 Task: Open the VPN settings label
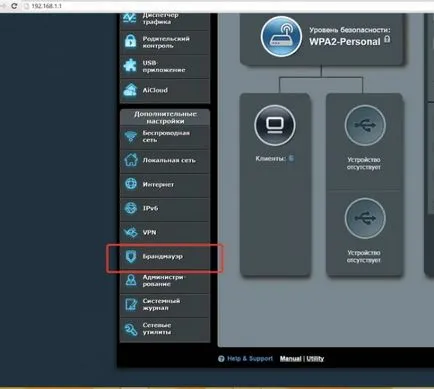[x=149, y=232]
